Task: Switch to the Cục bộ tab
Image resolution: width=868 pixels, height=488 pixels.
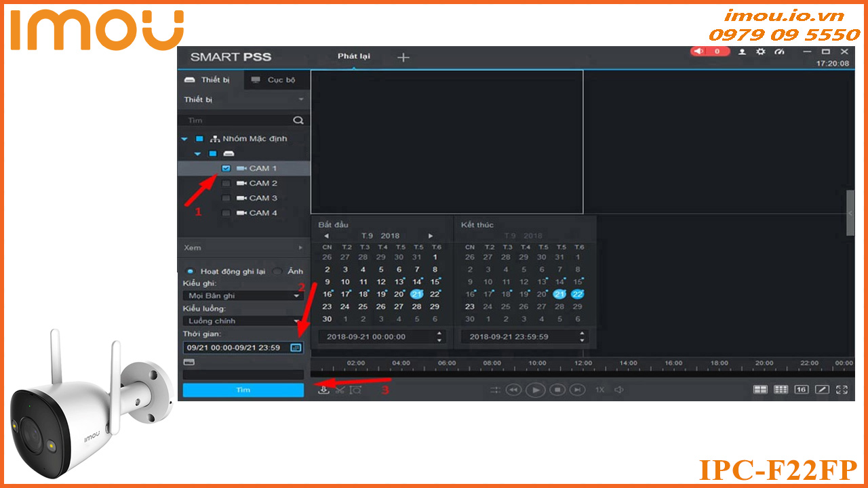Action: (275, 80)
